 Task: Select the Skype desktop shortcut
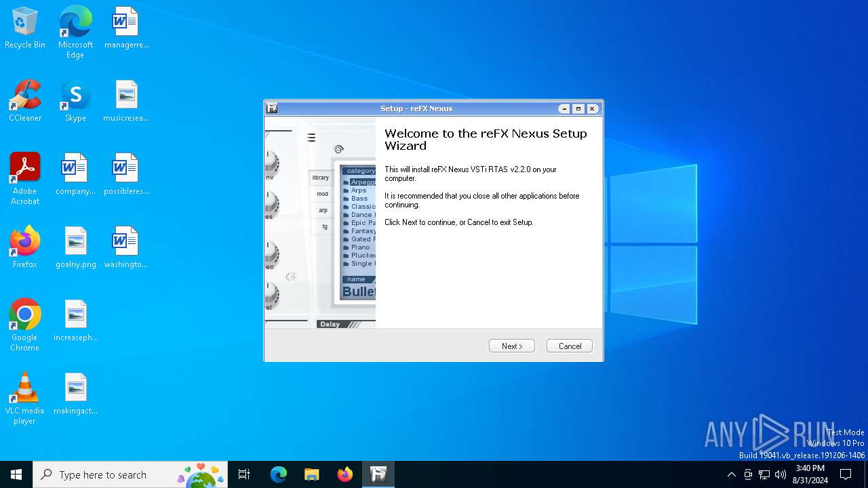pos(75,102)
